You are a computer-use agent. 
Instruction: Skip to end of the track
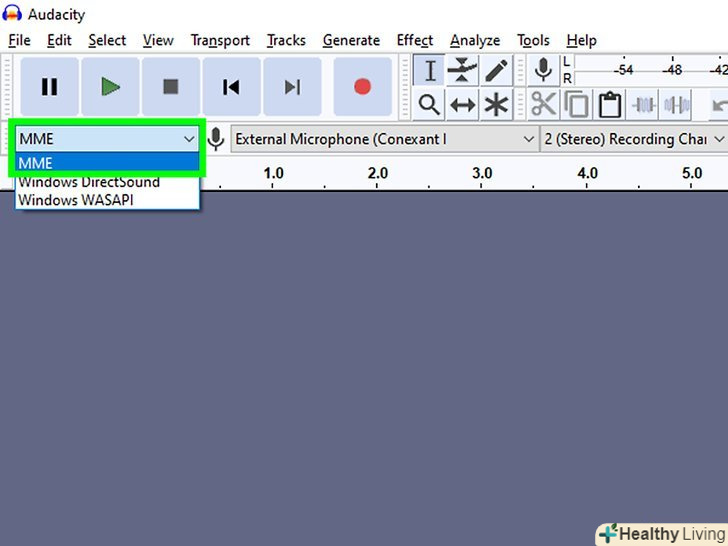(x=292, y=87)
